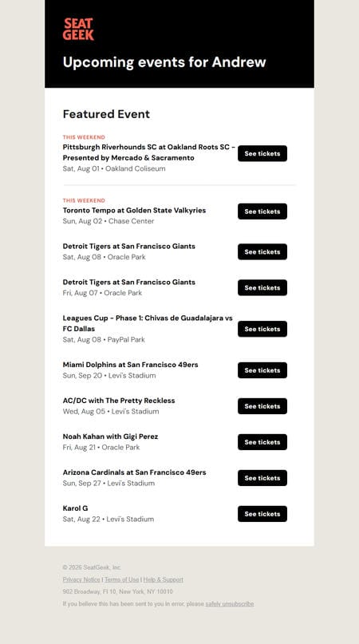The height and width of the screenshot is (644, 359).
Task: Click the SeatGeek logo
Action: pos(78,30)
